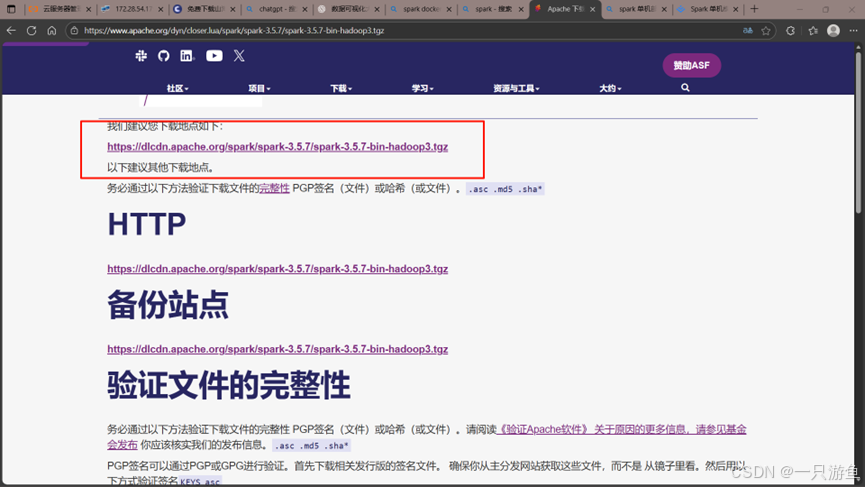
Task: Open the favorites list icon
Action: [x=813, y=31]
